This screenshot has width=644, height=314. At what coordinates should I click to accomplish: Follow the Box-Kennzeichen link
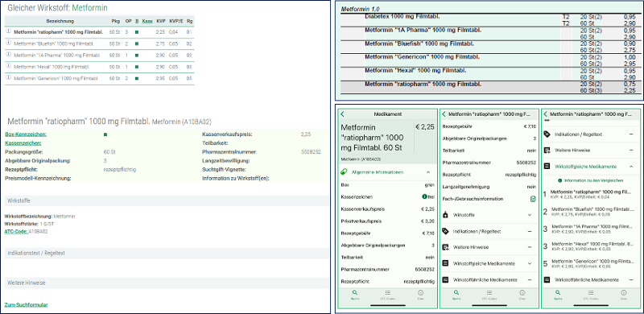point(26,134)
